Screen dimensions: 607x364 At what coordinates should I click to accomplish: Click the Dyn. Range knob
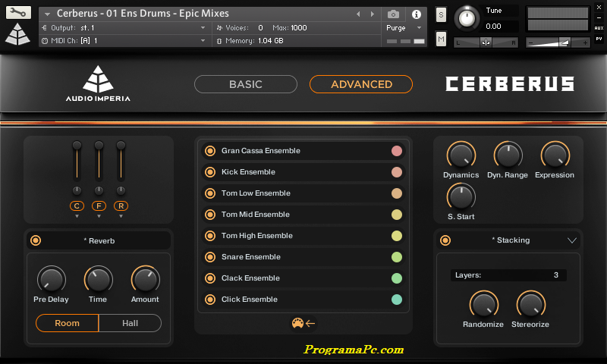pyautogui.click(x=508, y=155)
